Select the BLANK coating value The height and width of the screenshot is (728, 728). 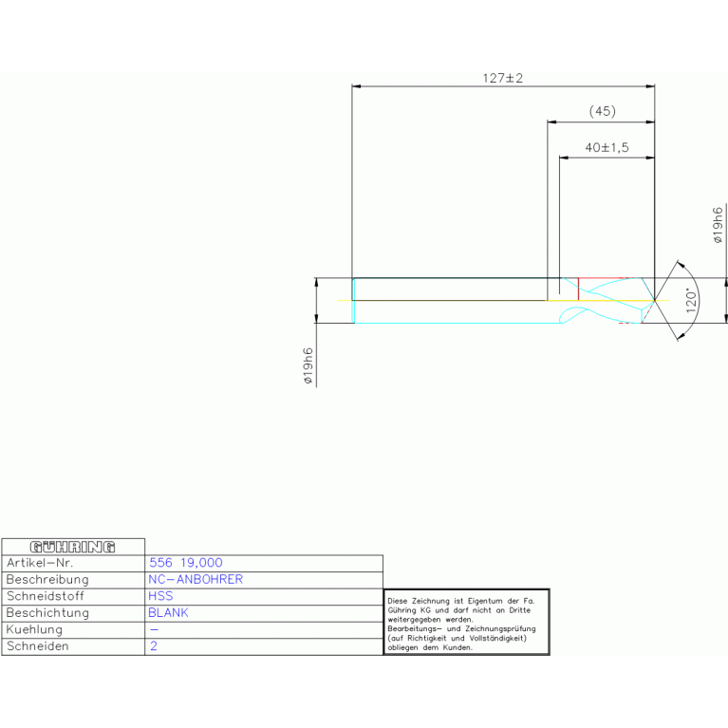coord(168,613)
